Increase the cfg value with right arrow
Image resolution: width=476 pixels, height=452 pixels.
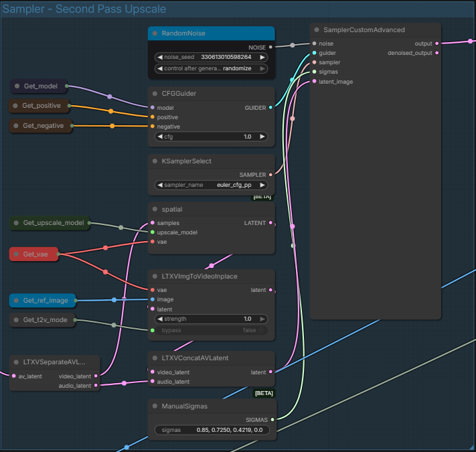click(x=263, y=137)
